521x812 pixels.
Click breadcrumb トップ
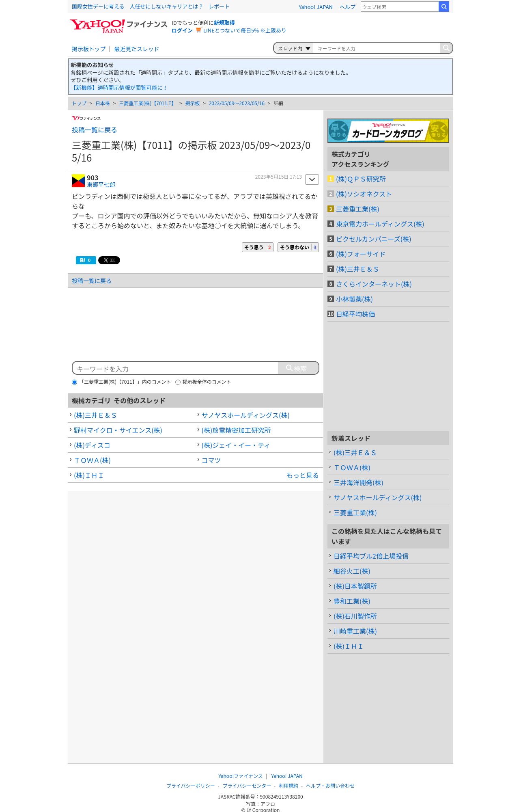tap(79, 104)
